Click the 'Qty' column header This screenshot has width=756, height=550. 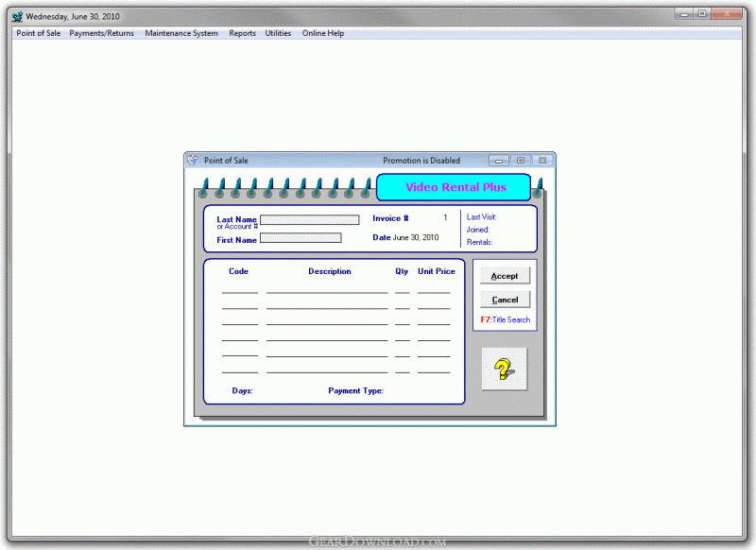tap(402, 271)
